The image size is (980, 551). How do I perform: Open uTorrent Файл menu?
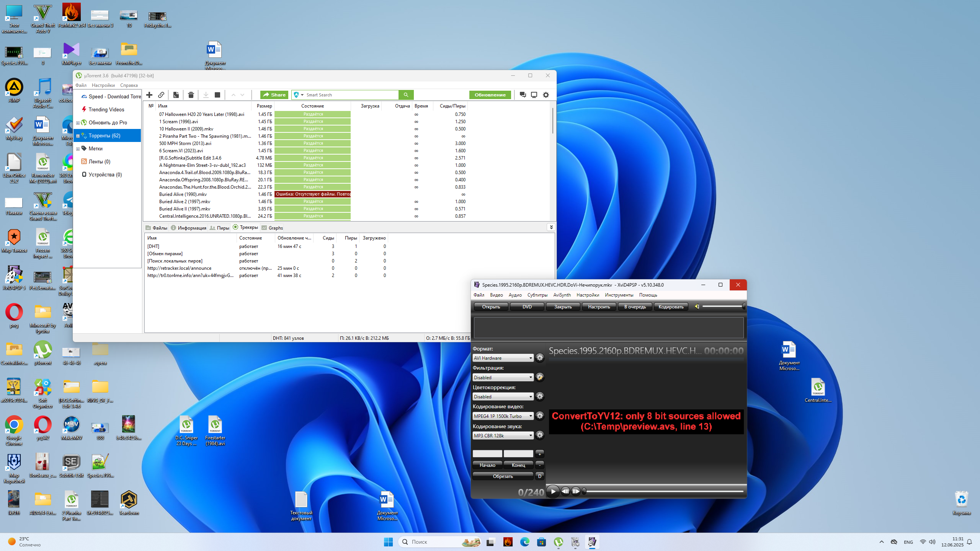pyautogui.click(x=81, y=85)
